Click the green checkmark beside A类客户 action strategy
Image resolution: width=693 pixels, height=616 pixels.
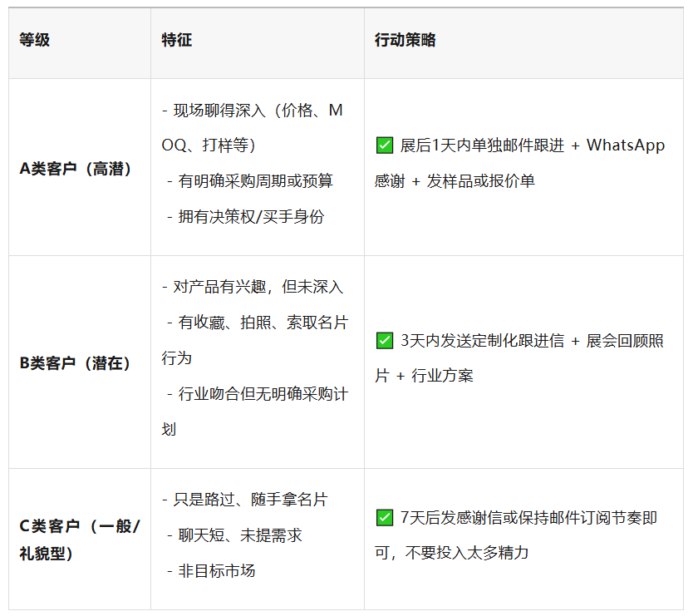(384, 145)
